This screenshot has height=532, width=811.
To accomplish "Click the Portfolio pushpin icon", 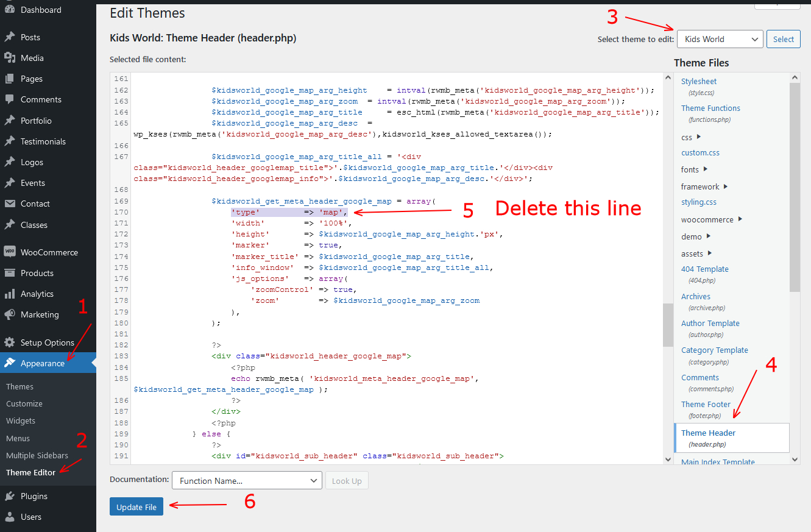I will [10, 121].
